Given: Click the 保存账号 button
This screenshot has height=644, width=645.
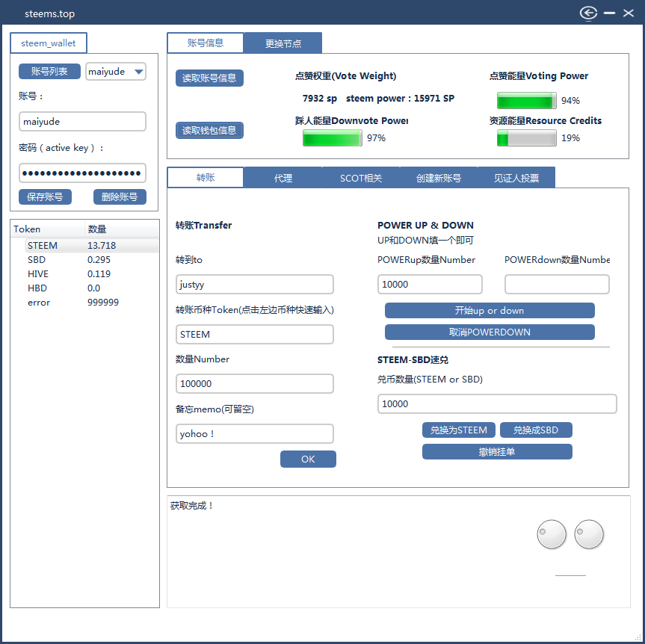Looking at the screenshot, I should [46, 197].
